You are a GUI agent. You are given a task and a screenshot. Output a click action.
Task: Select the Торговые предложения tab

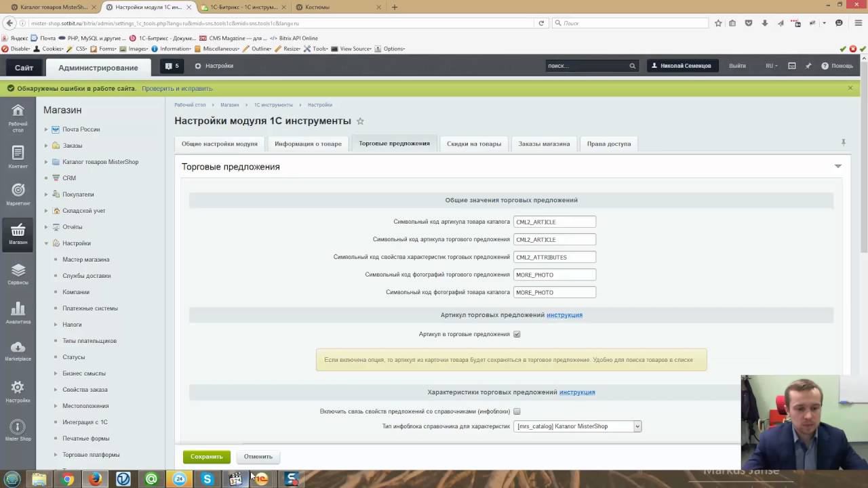click(x=394, y=143)
